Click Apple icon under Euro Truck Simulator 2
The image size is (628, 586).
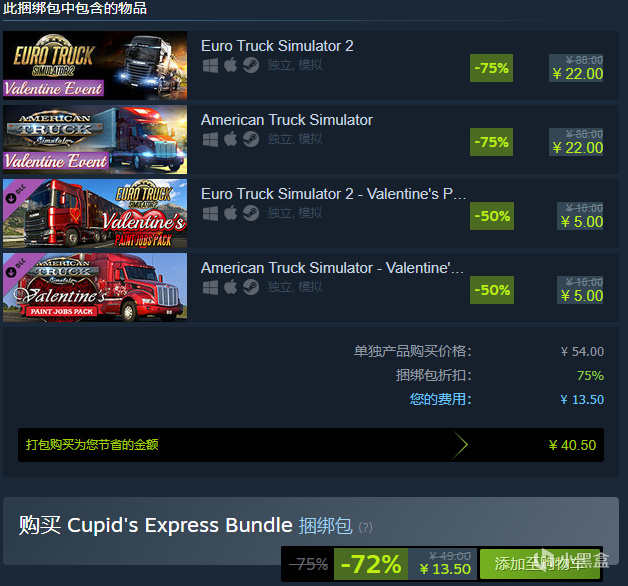pos(230,65)
